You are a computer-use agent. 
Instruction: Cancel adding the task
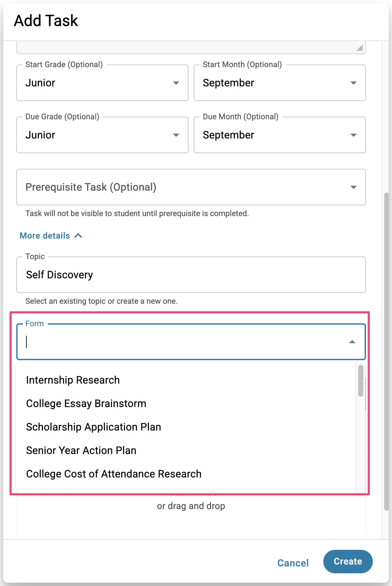(293, 563)
